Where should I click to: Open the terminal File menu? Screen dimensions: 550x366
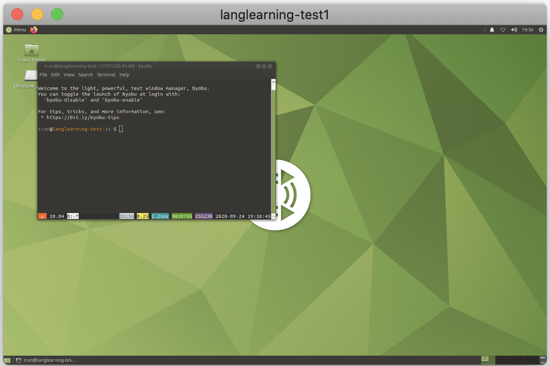tap(43, 75)
